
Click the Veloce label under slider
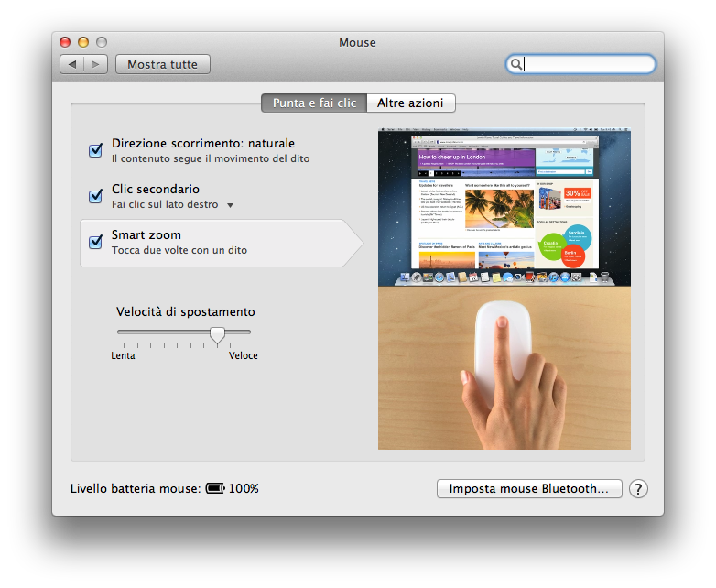244,355
